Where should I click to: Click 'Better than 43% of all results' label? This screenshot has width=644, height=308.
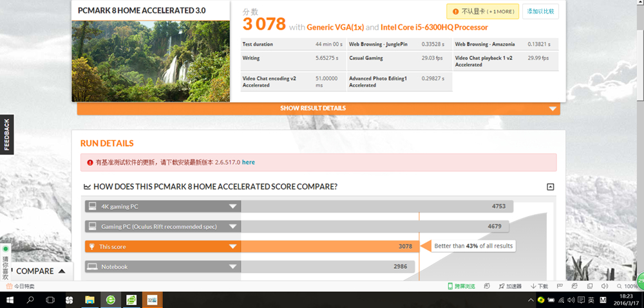(x=473, y=246)
